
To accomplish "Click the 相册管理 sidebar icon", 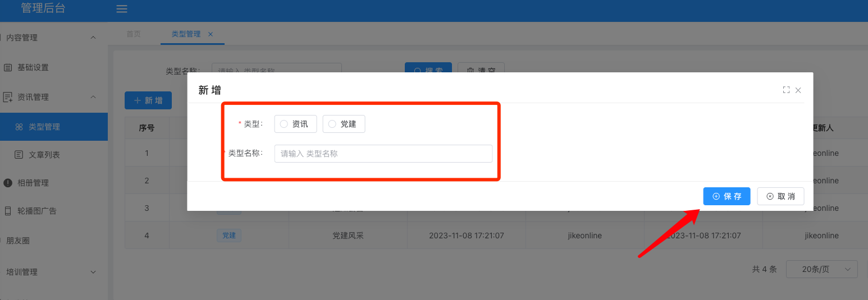I will 8,183.
